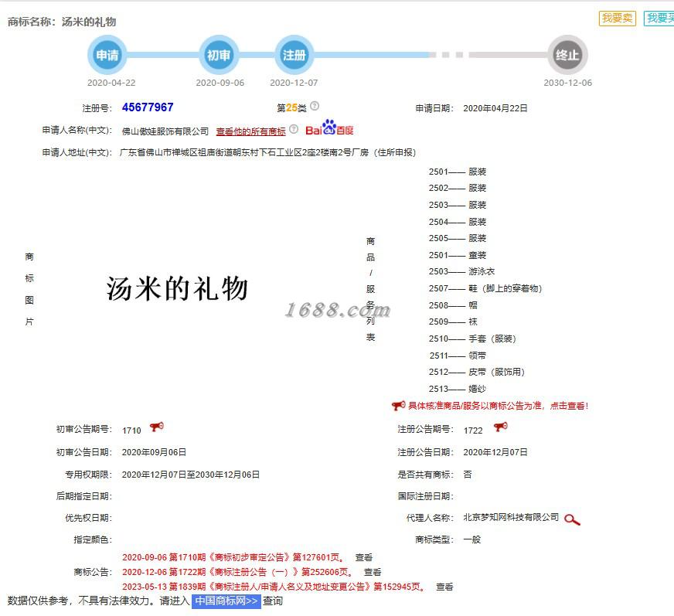This screenshot has width=674, height=616.
Task: Click the 初审 stage circle
Action: pyautogui.click(x=219, y=55)
